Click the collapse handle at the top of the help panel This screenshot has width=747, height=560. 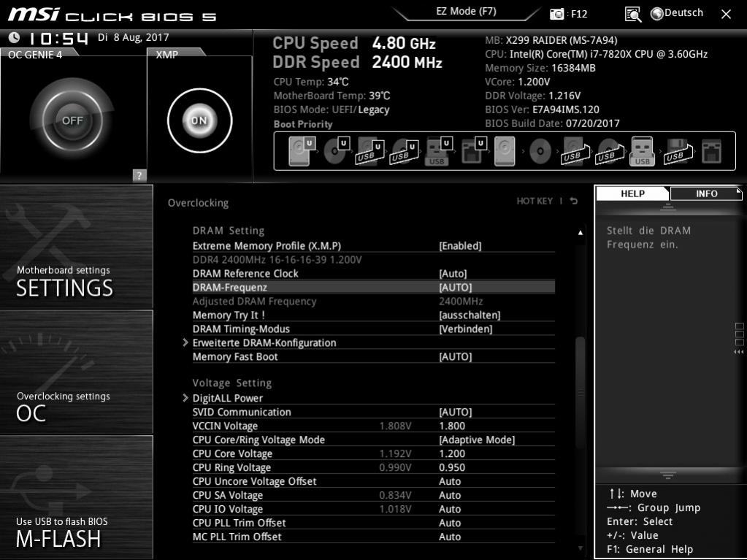tap(668, 207)
